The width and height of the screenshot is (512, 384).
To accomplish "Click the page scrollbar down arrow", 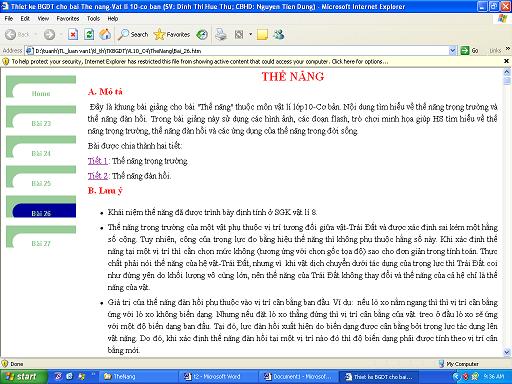I will click(507, 352).
